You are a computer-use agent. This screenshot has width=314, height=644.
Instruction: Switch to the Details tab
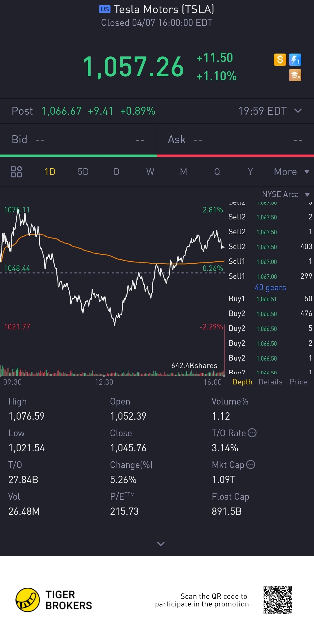(270, 382)
